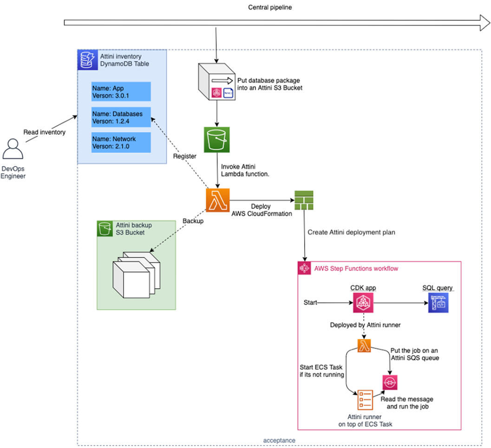Select the DevOps Engineer person icon
Screen dimensions: 491x448
coord(13,150)
